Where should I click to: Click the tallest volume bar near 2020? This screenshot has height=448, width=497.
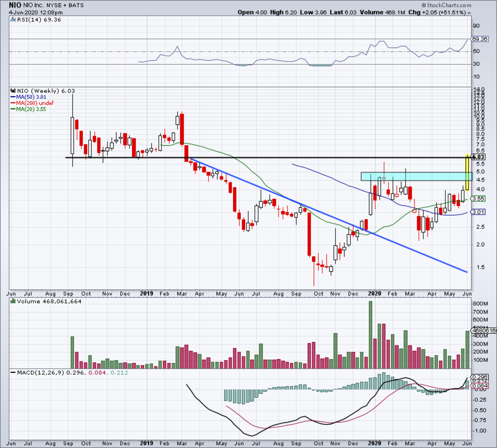click(x=370, y=335)
